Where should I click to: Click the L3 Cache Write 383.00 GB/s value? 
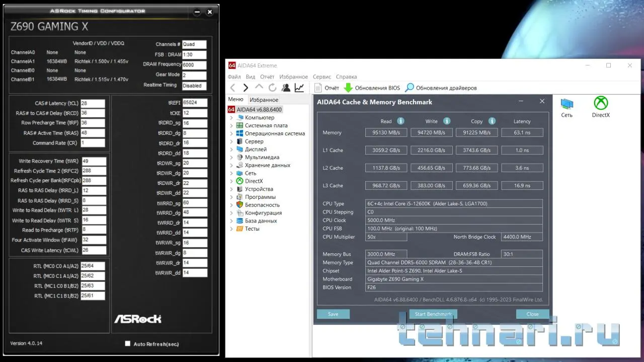coord(432,185)
